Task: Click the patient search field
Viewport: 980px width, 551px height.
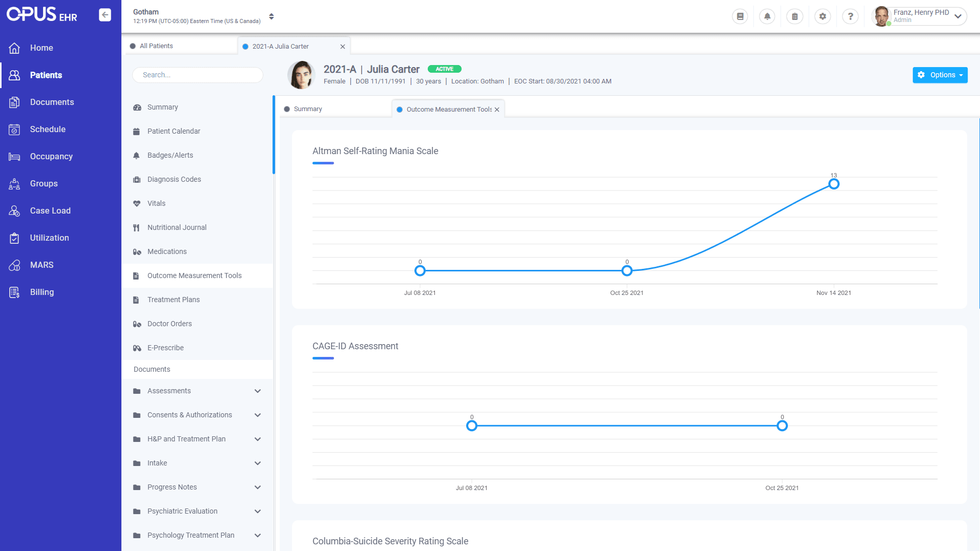Action: pyautogui.click(x=198, y=75)
